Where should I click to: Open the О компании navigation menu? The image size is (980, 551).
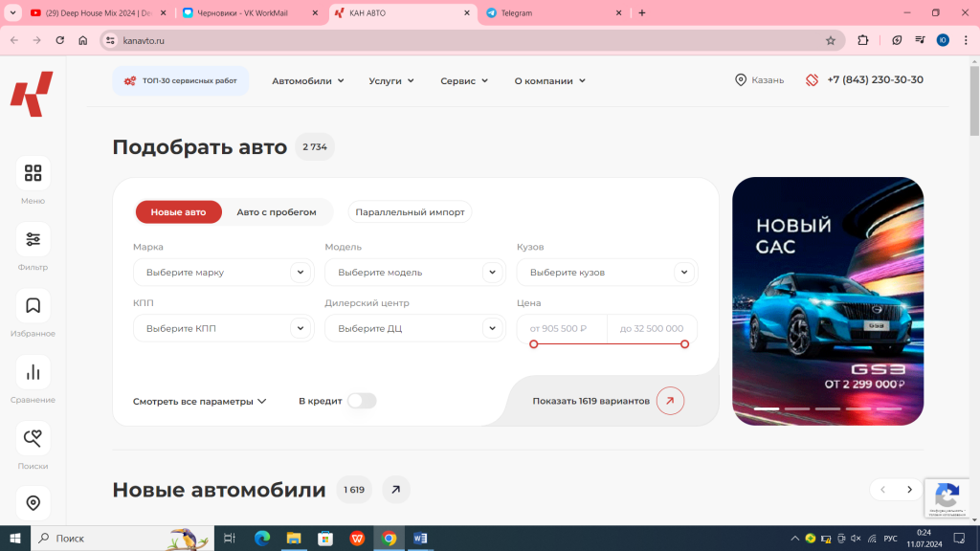pyautogui.click(x=550, y=81)
